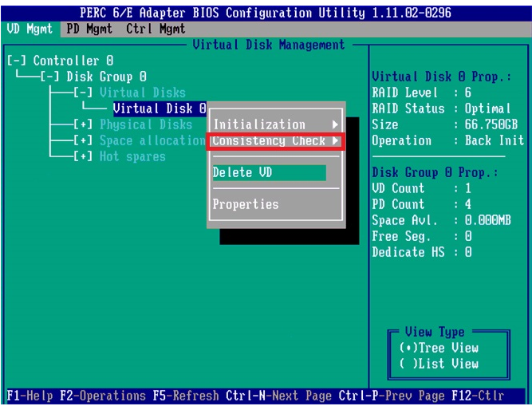This screenshot has height=406, width=532.
Task: Expand the Space allocation branch
Action: (x=83, y=140)
